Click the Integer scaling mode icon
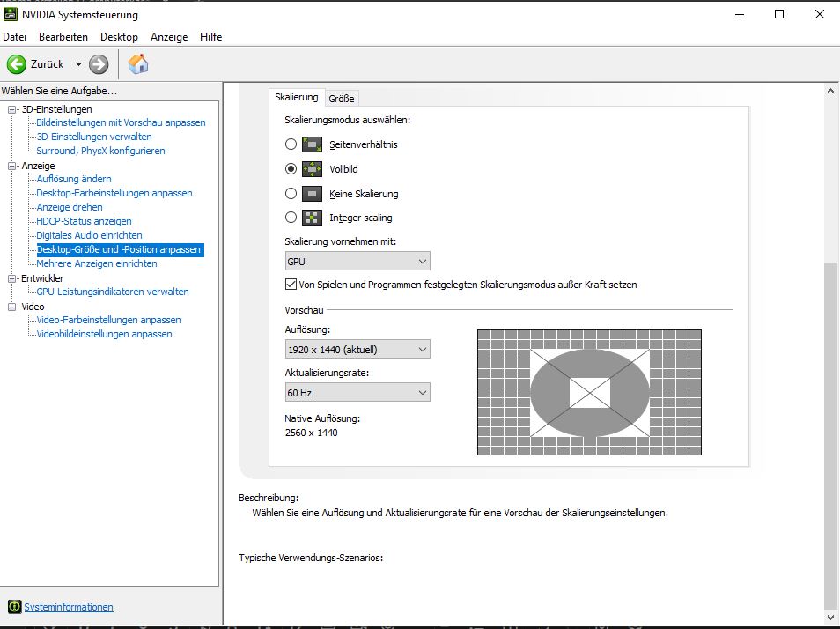 click(312, 218)
